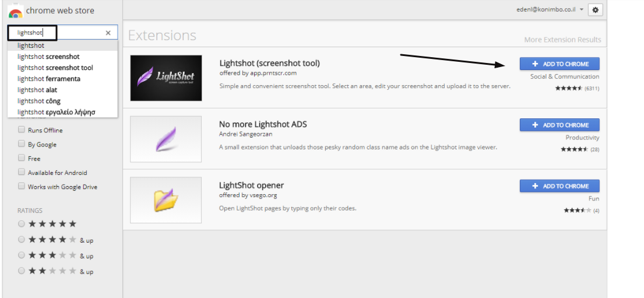Click the (6311) ratings count
This screenshot has height=298, width=644.
592,89
